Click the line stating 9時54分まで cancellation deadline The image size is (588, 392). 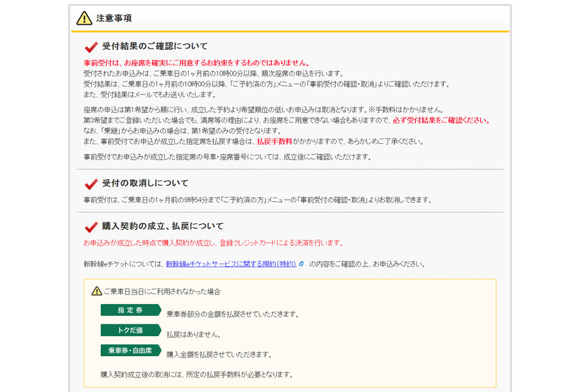coord(258,200)
